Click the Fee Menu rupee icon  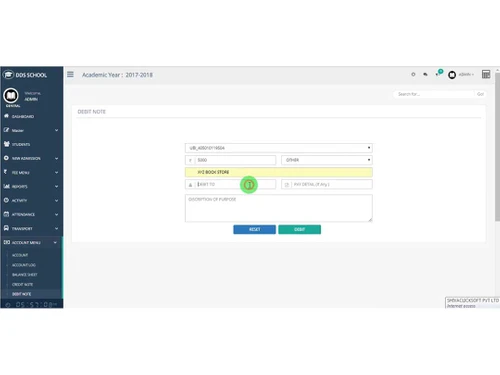tap(5, 172)
